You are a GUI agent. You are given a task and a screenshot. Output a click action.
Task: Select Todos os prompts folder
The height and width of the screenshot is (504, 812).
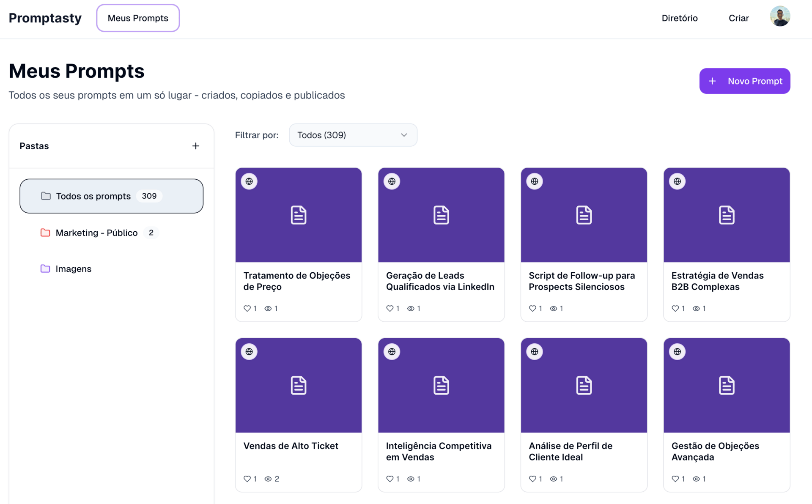click(111, 196)
